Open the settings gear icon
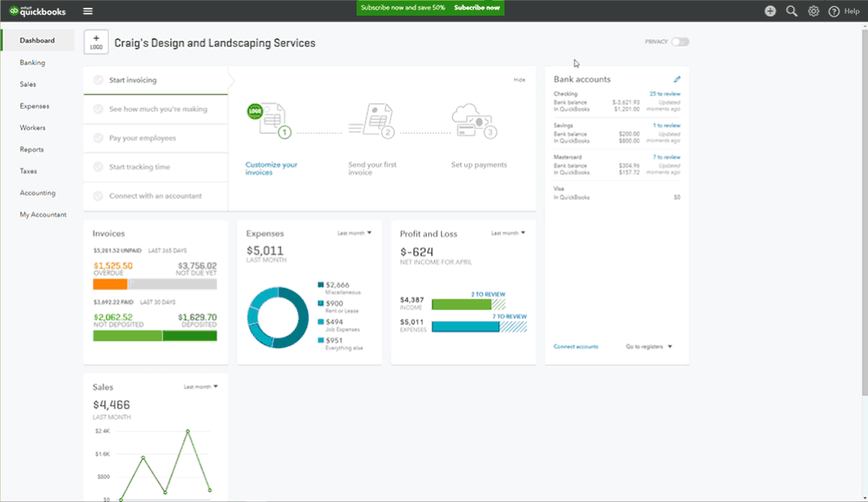Image resolution: width=868 pixels, height=502 pixels. coord(813,11)
